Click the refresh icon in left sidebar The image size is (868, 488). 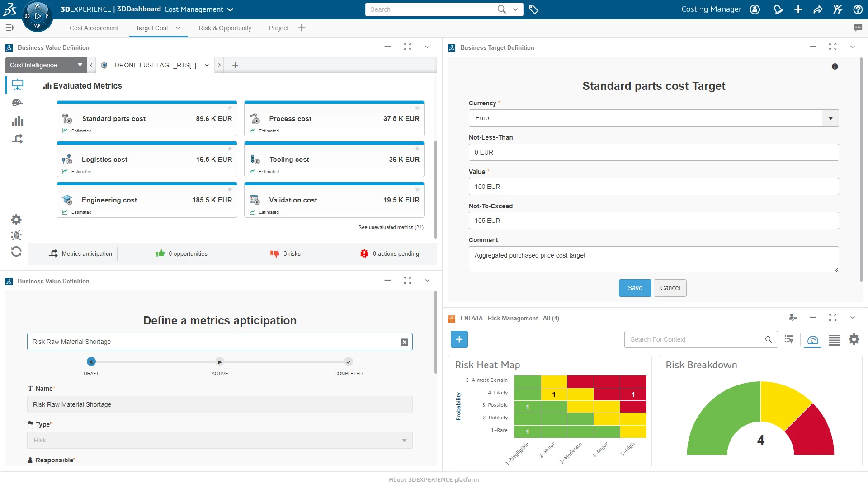[16, 252]
